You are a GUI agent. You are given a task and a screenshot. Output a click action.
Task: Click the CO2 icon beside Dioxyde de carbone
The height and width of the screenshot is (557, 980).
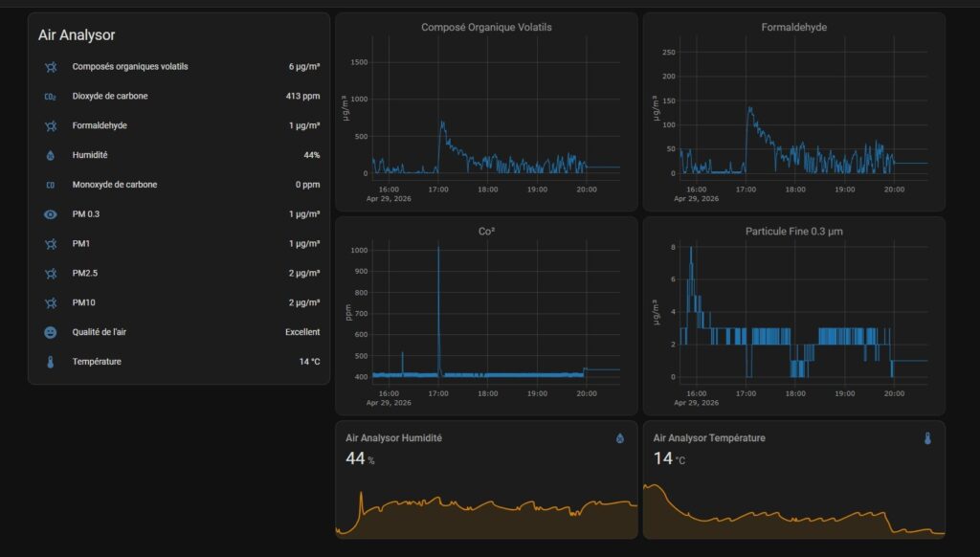(x=51, y=97)
